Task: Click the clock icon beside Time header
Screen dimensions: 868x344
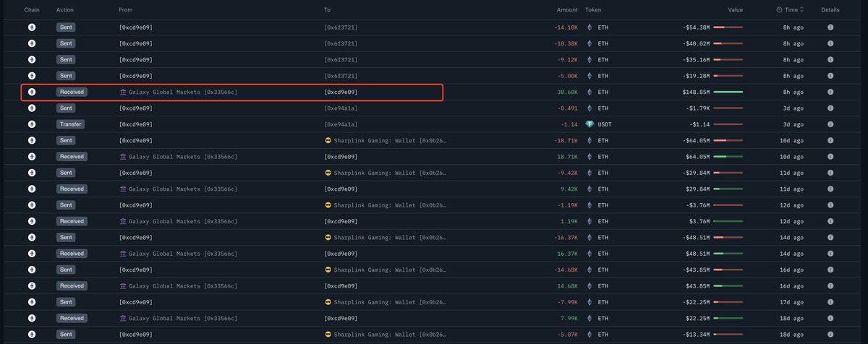Action: (x=779, y=10)
